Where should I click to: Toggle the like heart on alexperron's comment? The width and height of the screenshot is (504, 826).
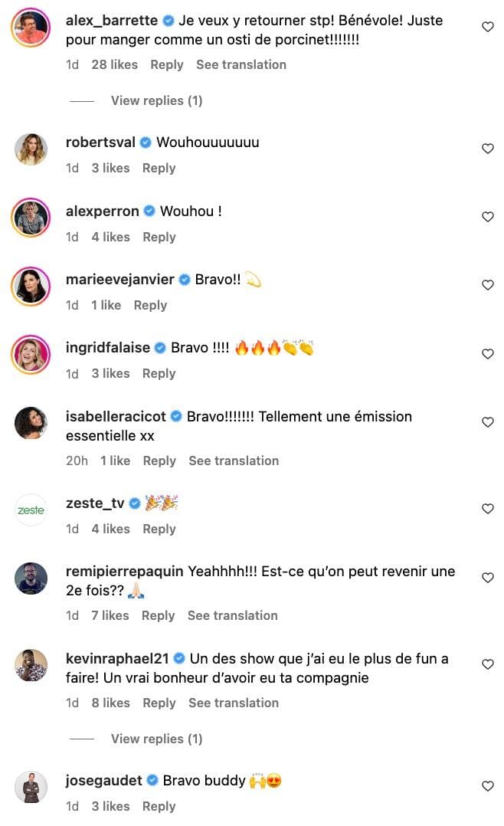click(x=488, y=217)
